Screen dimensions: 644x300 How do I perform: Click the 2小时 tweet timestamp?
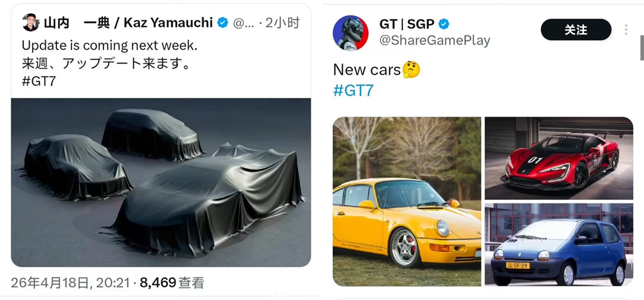(282, 23)
